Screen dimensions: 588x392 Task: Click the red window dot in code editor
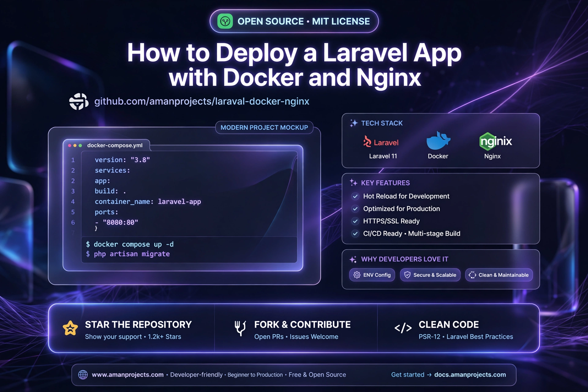click(70, 145)
